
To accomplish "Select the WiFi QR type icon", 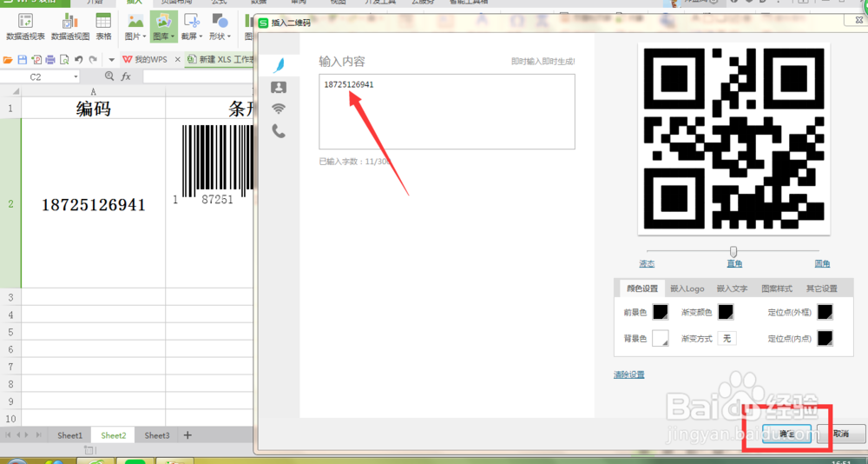I will [279, 109].
